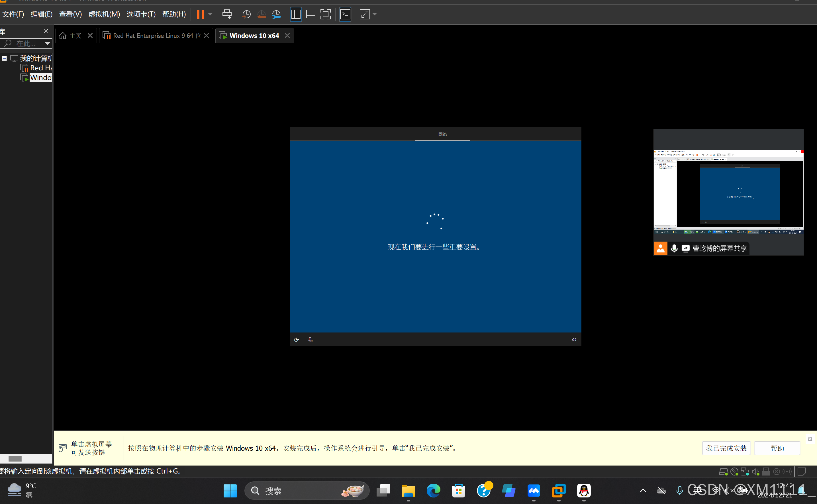Open Ease of Access in guest setup
Viewport: 817px width, 504px height.
tap(296, 340)
